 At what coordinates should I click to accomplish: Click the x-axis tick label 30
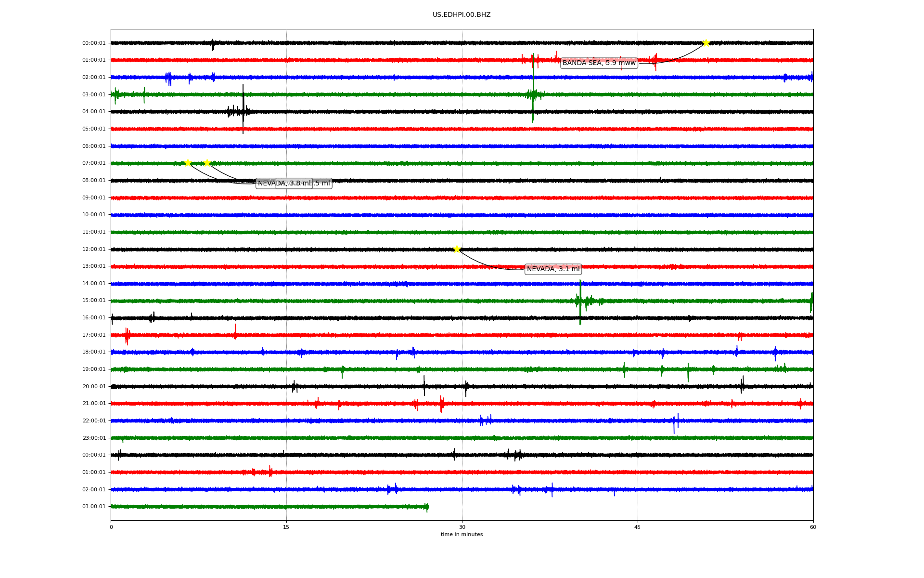462,527
